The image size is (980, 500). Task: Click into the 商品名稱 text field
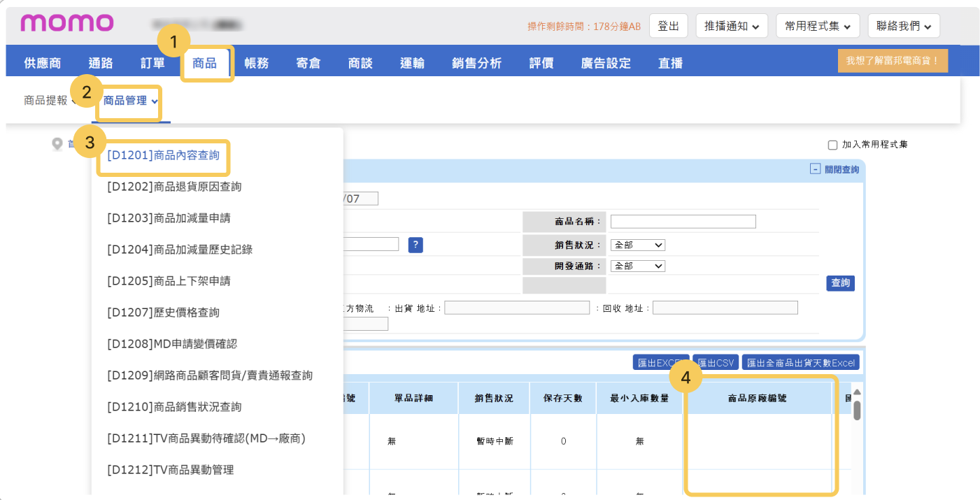[x=683, y=222]
